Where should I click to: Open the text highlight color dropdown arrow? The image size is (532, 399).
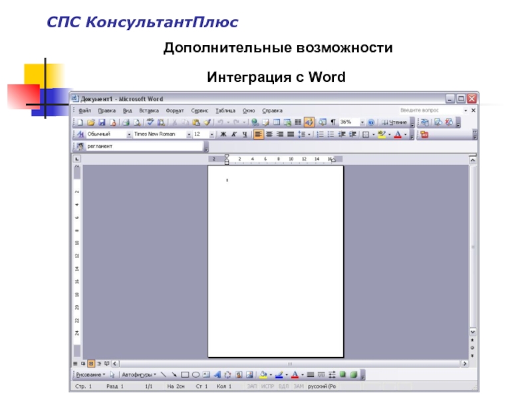tap(389, 135)
